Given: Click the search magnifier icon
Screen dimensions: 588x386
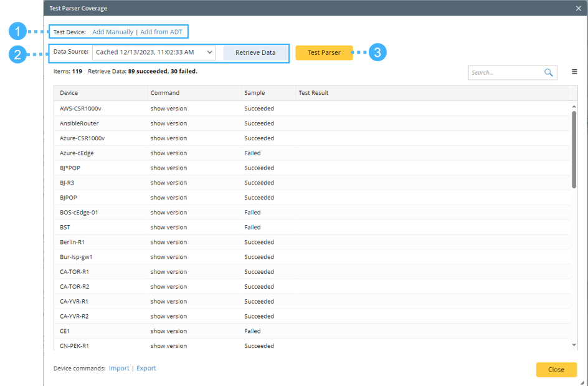Looking at the screenshot, I should tap(548, 72).
